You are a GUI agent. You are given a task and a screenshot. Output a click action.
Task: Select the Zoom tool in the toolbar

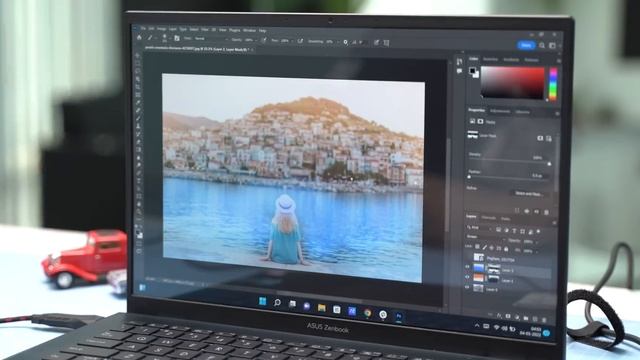coord(138,212)
